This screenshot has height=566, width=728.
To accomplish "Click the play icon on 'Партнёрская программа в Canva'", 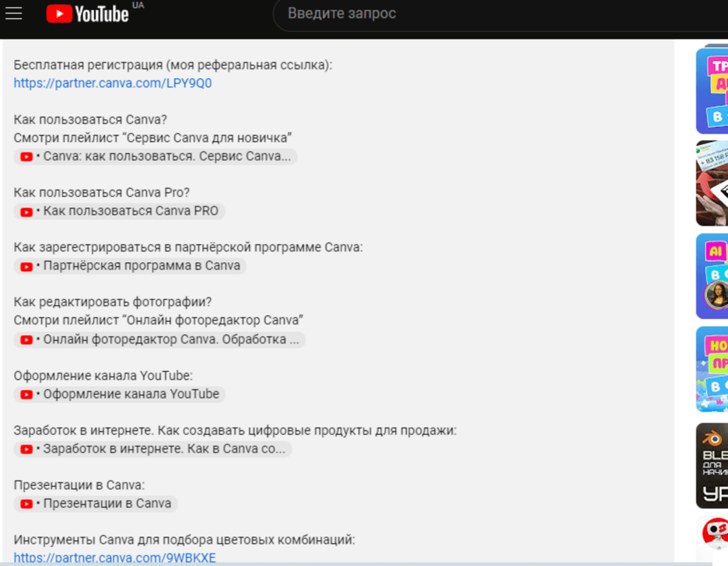I will point(26,265).
